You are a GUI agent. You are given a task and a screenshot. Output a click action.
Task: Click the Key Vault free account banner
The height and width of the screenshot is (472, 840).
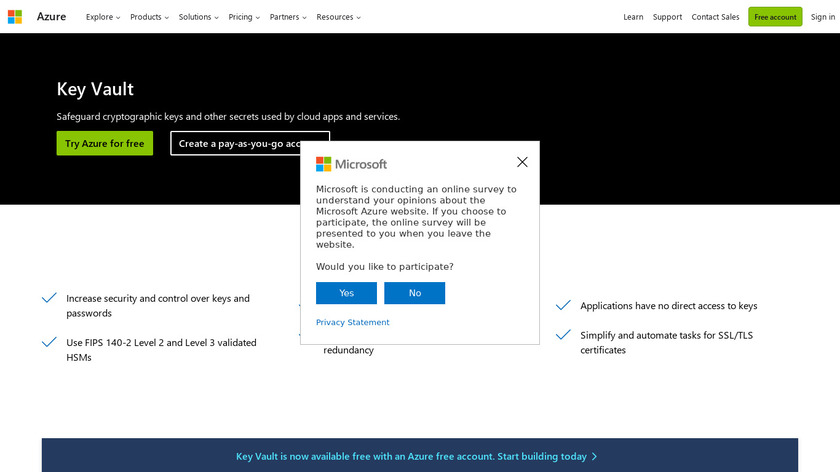click(419, 455)
